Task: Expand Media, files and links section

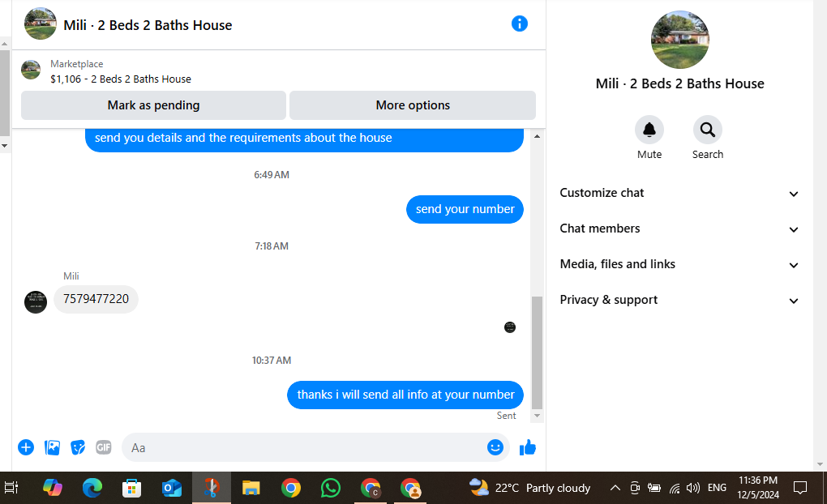Action: (679, 264)
